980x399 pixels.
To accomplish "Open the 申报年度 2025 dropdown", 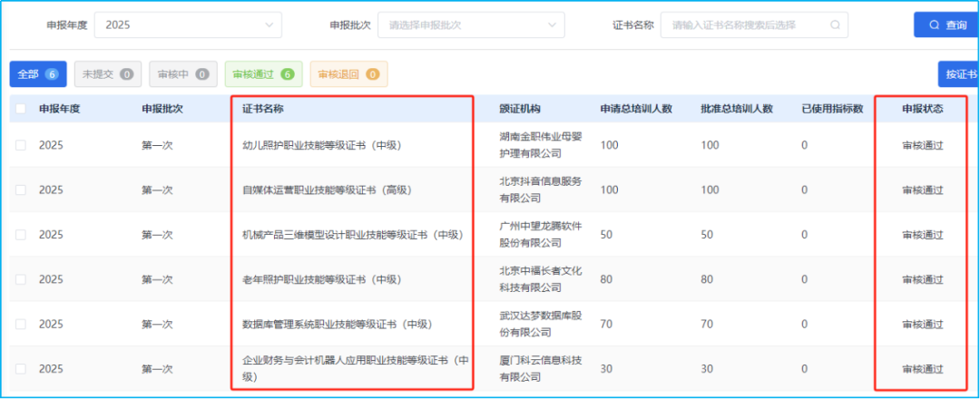I will (188, 25).
